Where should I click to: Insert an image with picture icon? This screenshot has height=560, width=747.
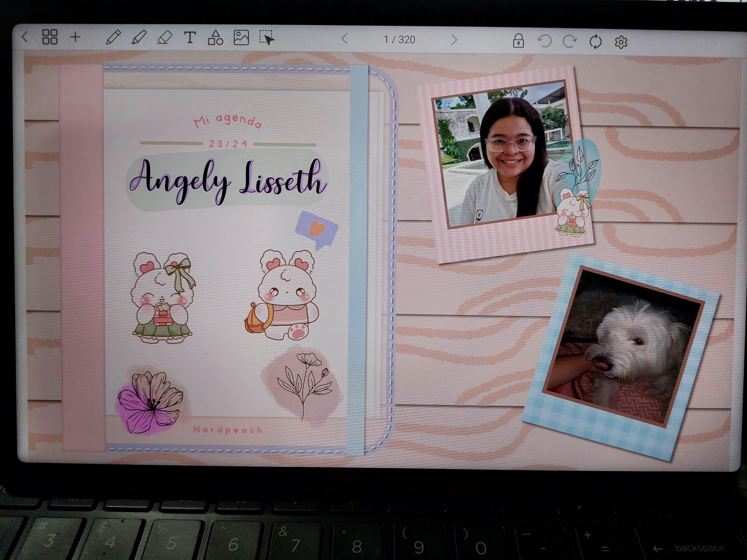(x=241, y=38)
